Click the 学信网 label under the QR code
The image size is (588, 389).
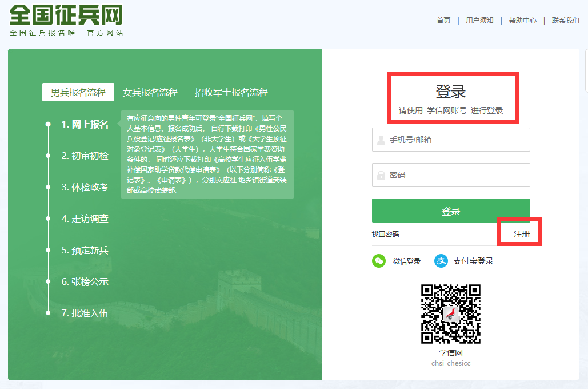[x=451, y=353]
